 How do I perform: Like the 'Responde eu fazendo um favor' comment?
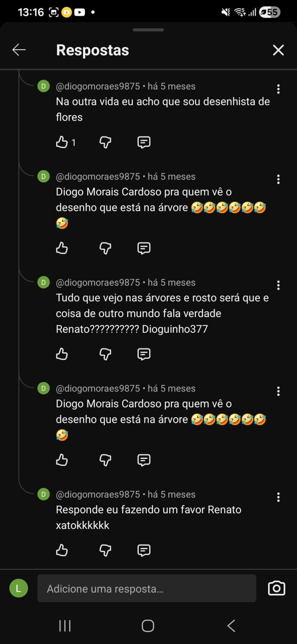62,550
